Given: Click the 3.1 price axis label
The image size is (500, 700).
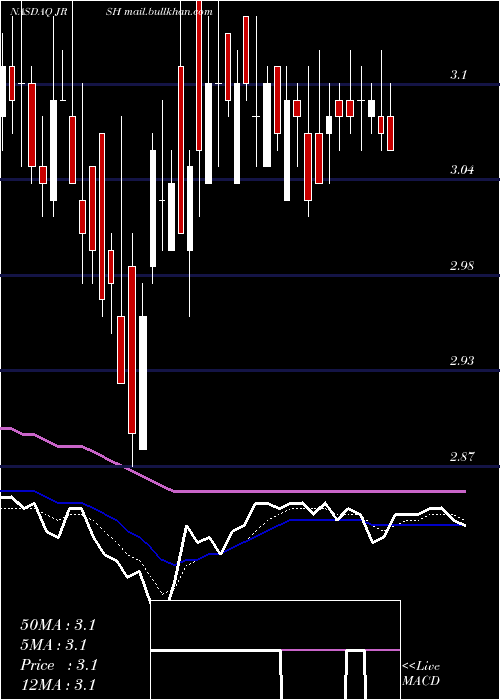Looking at the screenshot, I should coord(458,75).
